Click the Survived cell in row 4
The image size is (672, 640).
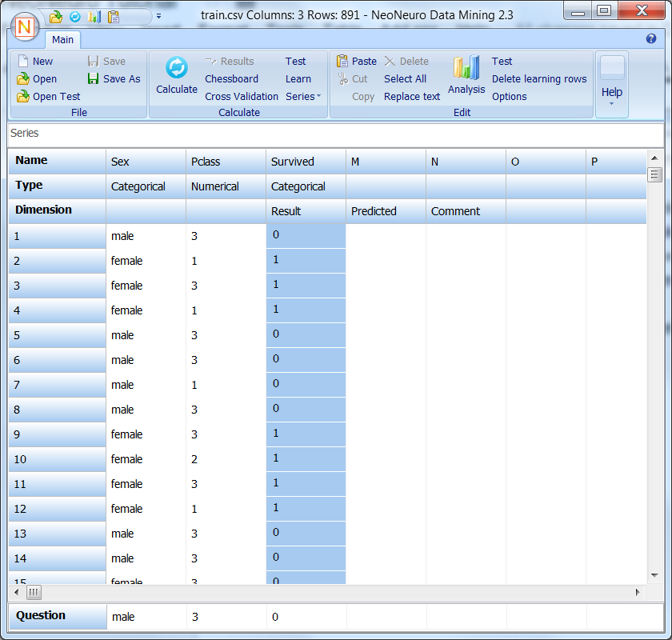coord(306,310)
